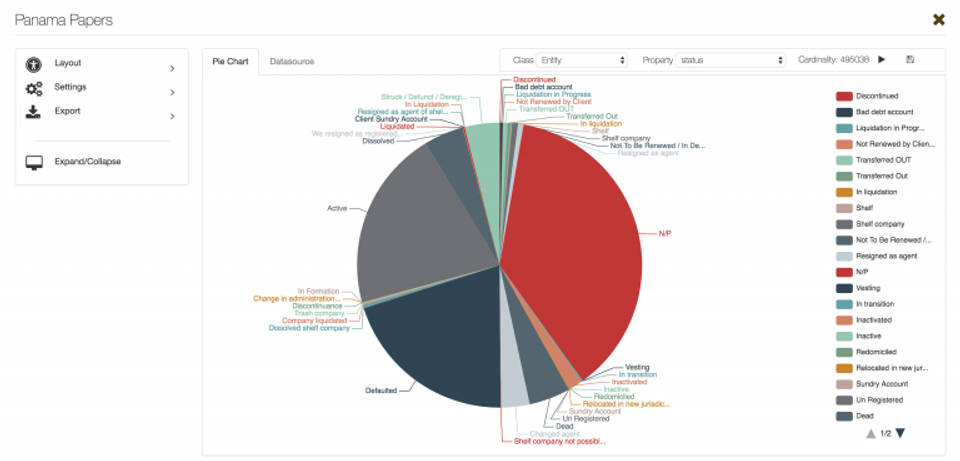This screenshot has height=461, width=960.
Task: Expand the Settings section chevron
Action: 172,92
